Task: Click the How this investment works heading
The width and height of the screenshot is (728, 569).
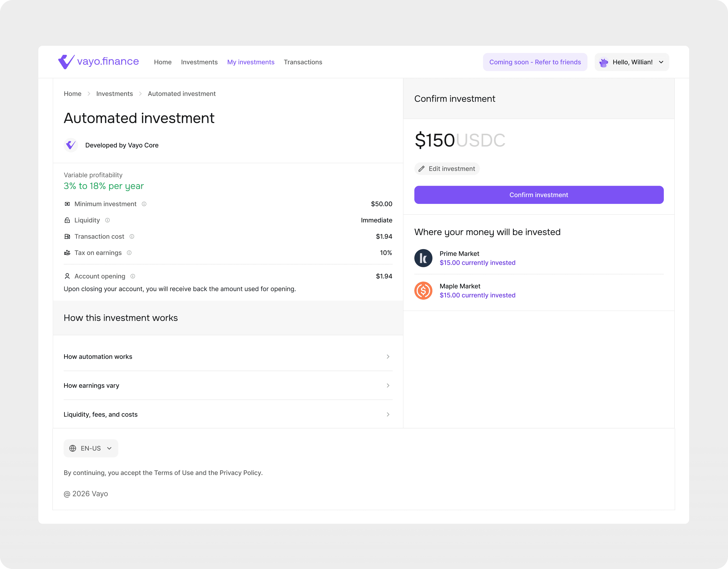Action: [x=121, y=318]
